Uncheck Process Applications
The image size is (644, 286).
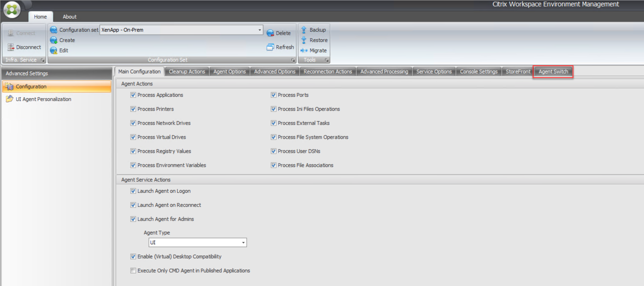[133, 95]
